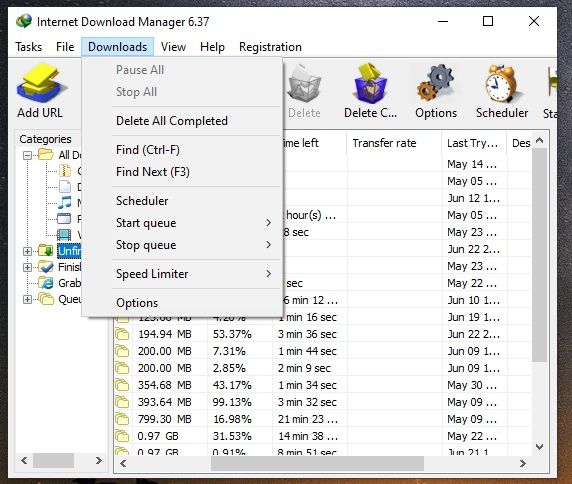Click the Internet Download Manager title bar logo
Screen dimensions: 572x484
coord(24,21)
